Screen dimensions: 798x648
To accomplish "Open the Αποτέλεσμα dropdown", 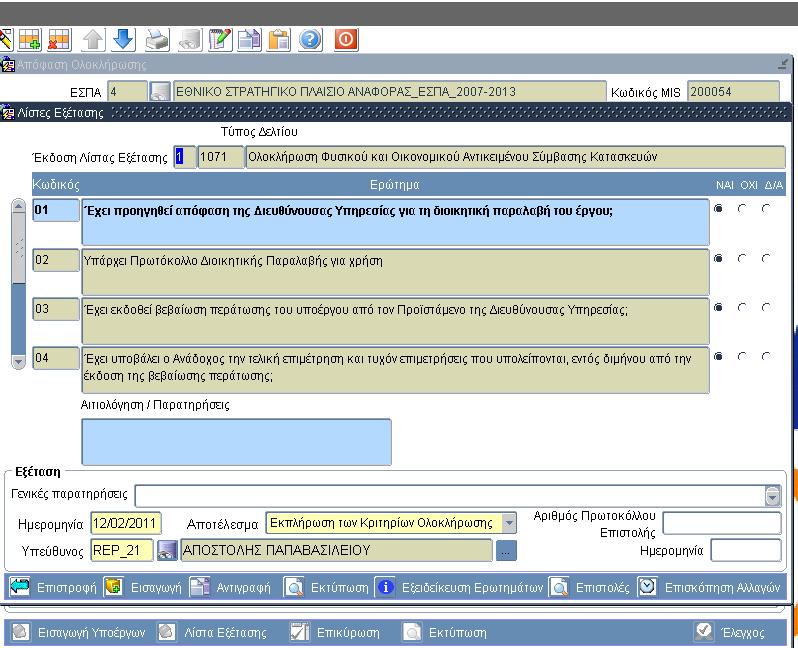I will [508, 523].
